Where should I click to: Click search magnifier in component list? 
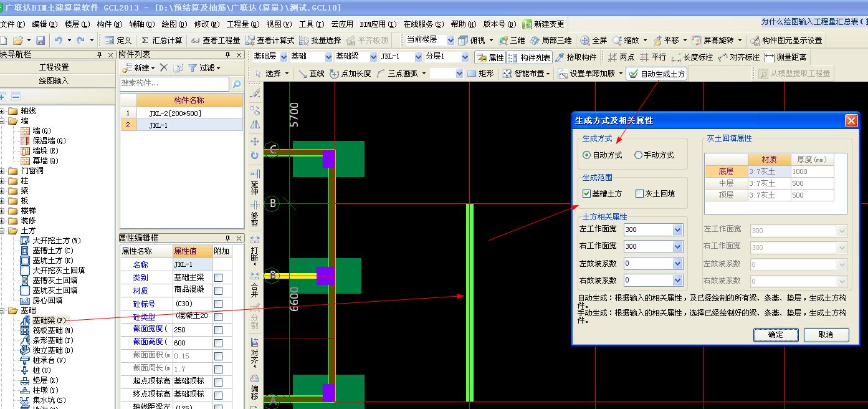[237, 84]
